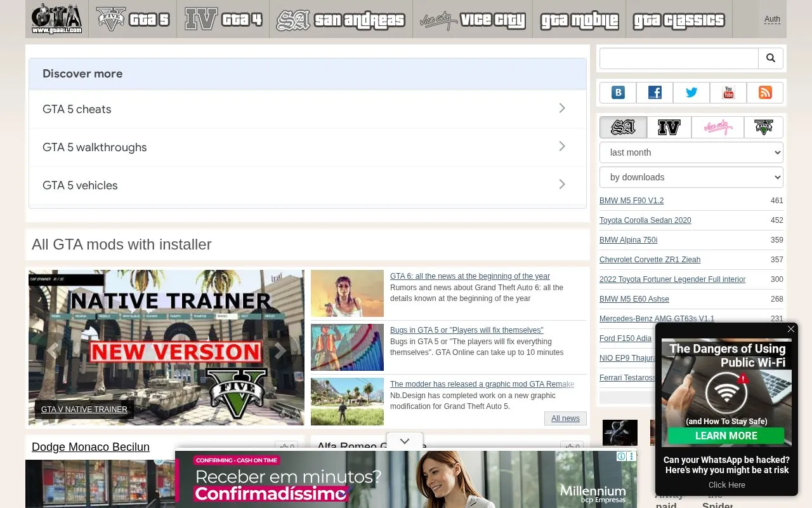
Task: Click the search magnifier button
Action: [x=771, y=58]
